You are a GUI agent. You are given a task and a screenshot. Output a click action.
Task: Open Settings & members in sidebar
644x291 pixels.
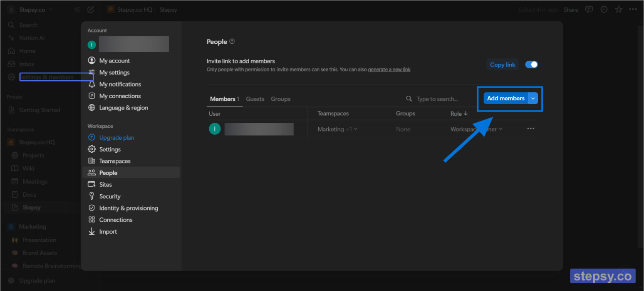pyautogui.click(x=46, y=77)
